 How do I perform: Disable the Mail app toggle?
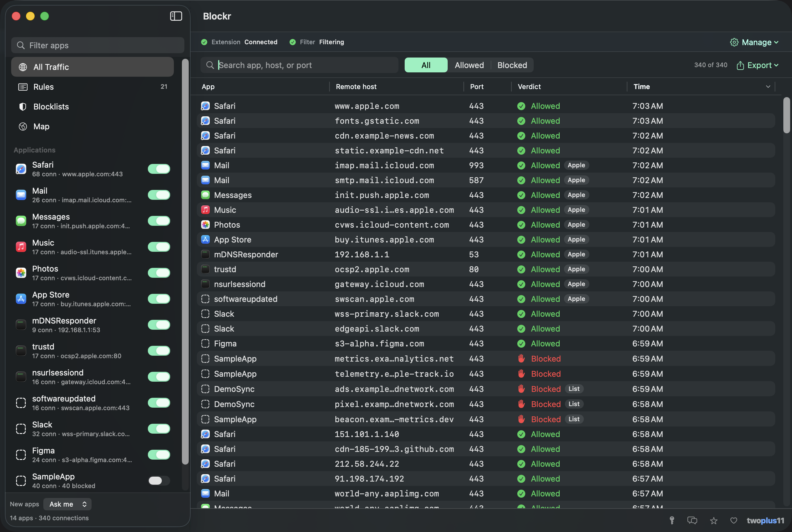159,195
